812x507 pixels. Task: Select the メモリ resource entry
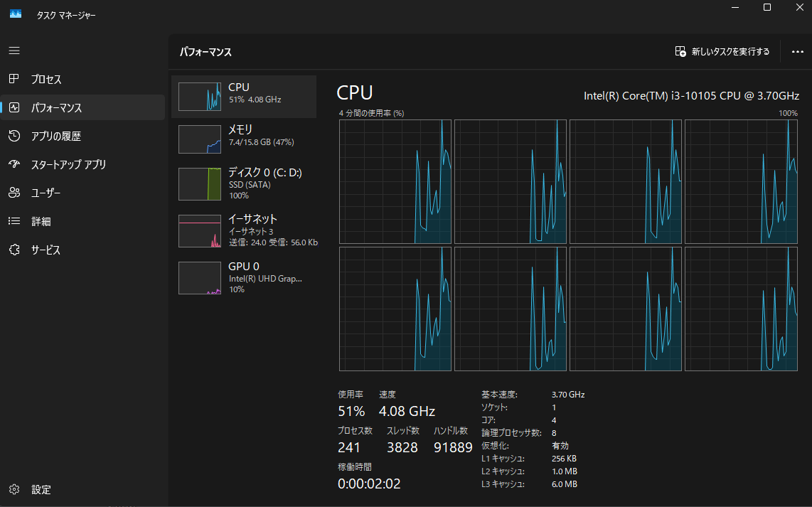[244, 139]
